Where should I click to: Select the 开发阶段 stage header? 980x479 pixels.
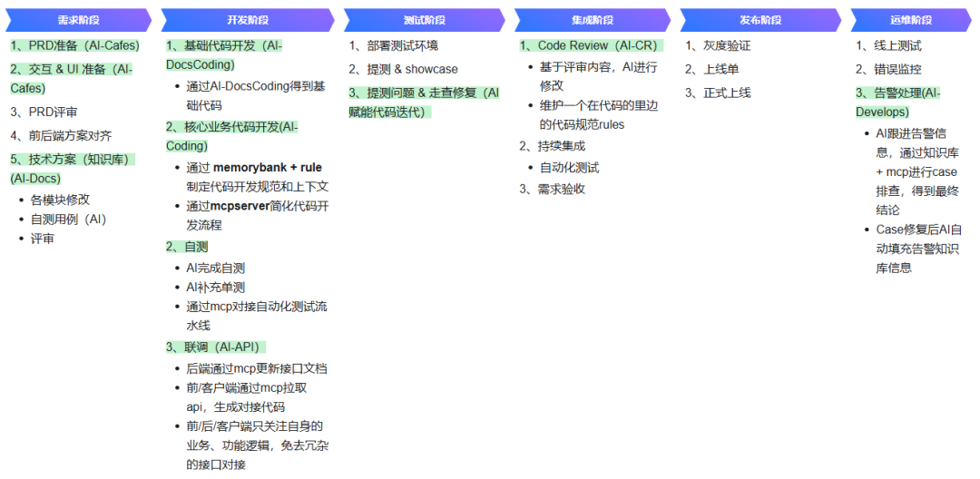pyautogui.click(x=247, y=20)
